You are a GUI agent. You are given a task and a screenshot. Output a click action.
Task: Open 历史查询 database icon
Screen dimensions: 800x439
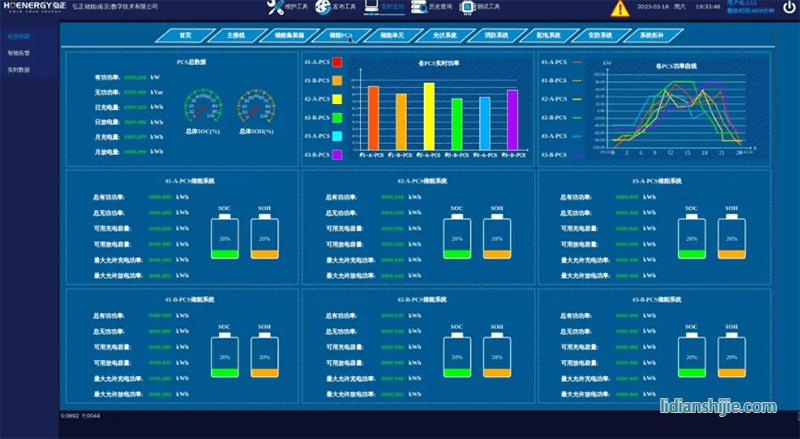coord(418,8)
